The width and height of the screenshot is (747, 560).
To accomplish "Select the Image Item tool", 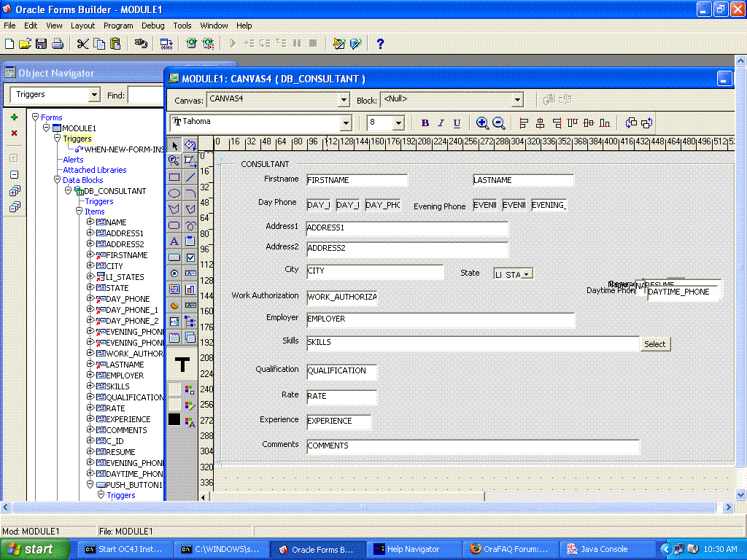I will pos(174,289).
